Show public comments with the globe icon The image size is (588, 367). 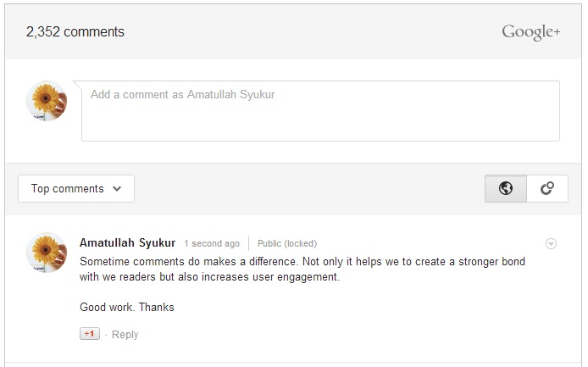[x=506, y=188]
